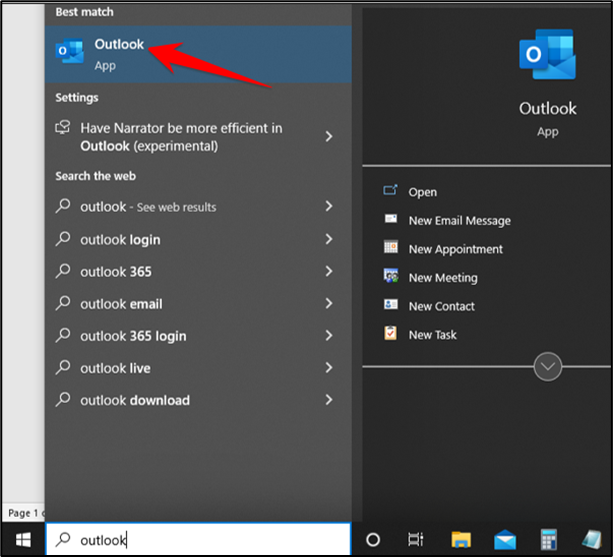This screenshot has width=613, height=557.
Task: Click the search box containing 'outlook'
Action: pyautogui.click(x=200, y=540)
